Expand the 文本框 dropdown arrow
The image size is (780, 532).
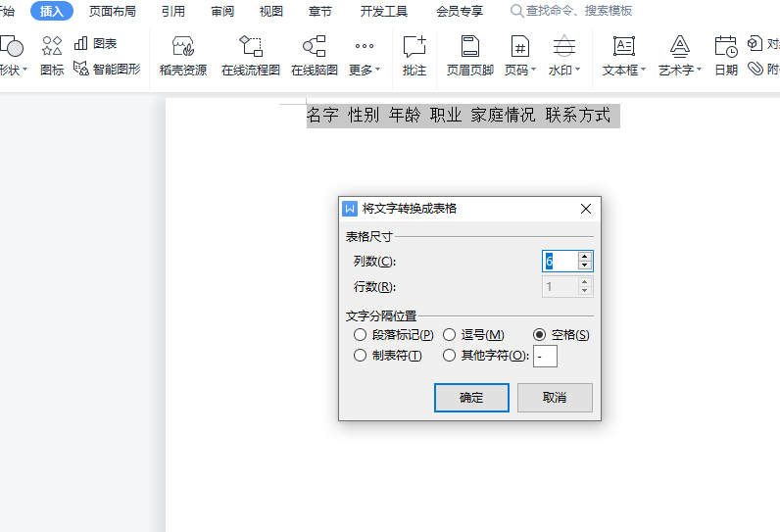[643, 70]
